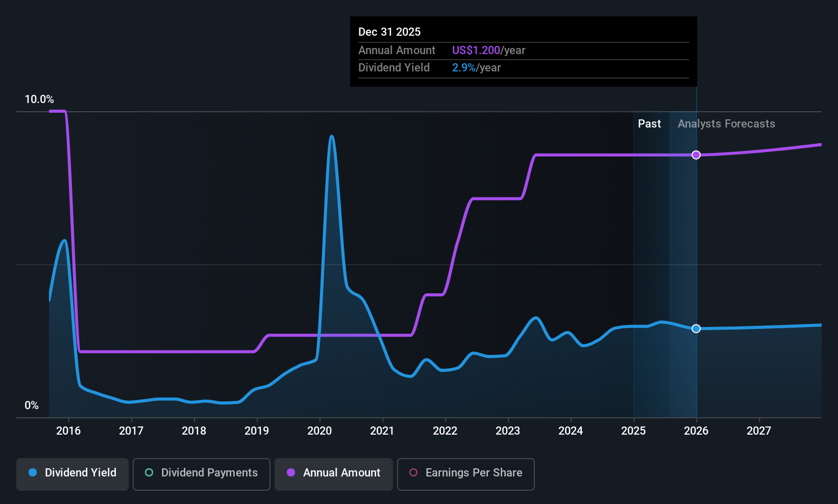Click the pink Earnings Per Share circle icon

coord(413,473)
